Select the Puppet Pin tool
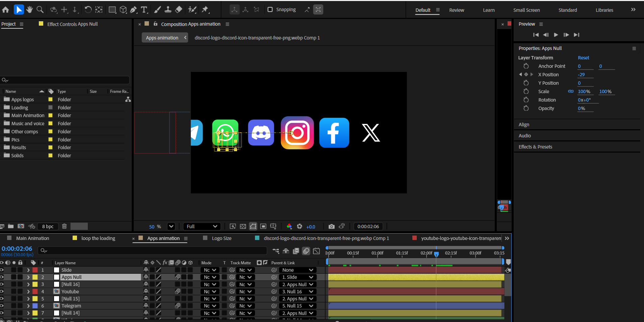 (205, 10)
